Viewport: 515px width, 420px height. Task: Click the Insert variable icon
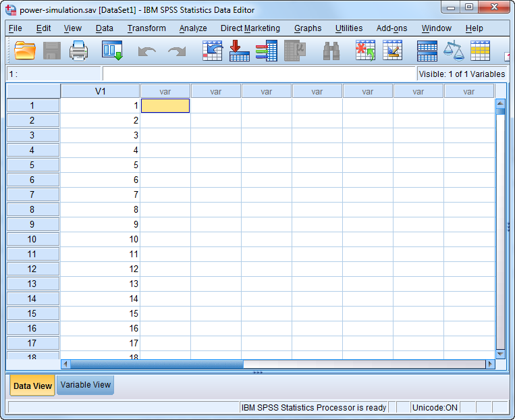click(x=392, y=50)
